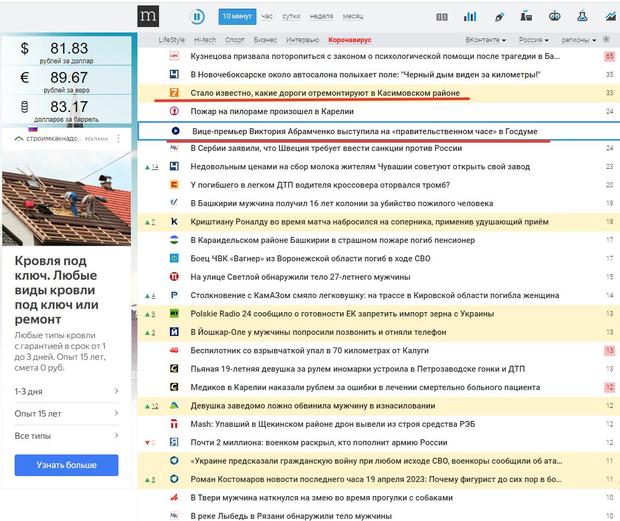Image resolution: width=620 pixels, height=521 pixels.
Task: Open the Hi-tech category
Action: coord(205,40)
